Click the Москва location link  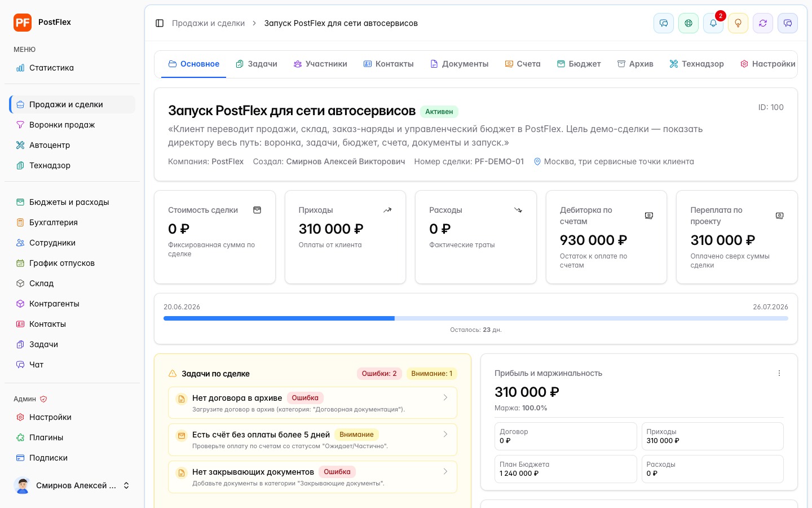(x=614, y=161)
